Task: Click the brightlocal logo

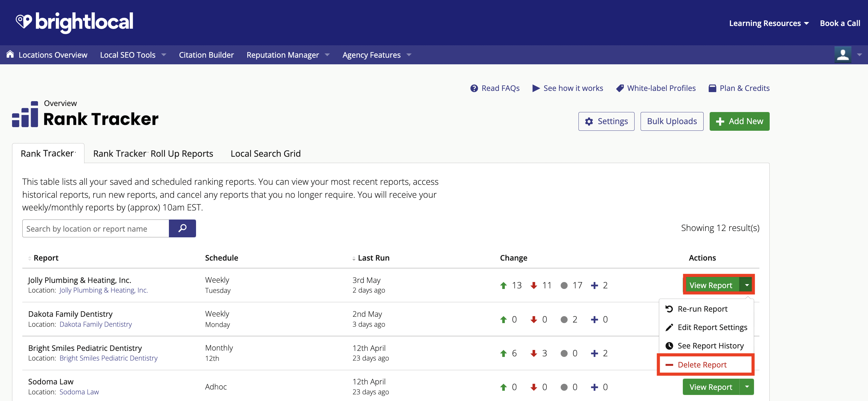Action: click(74, 22)
